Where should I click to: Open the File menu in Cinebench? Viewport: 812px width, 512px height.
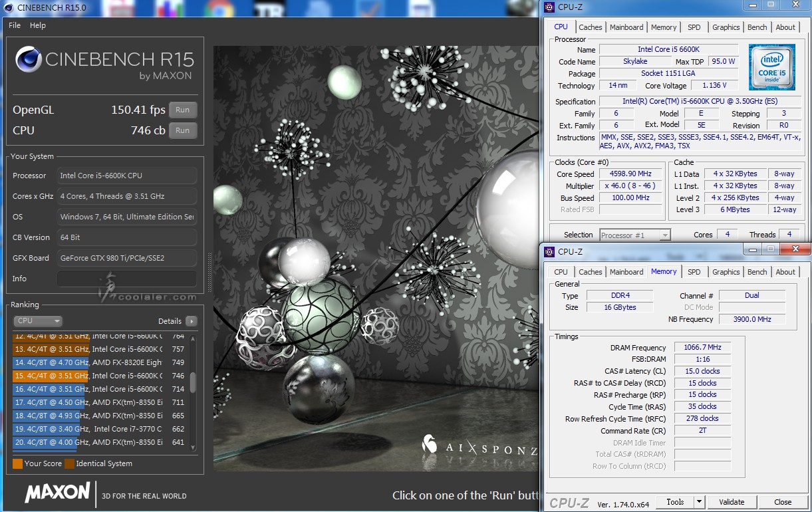(15, 25)
